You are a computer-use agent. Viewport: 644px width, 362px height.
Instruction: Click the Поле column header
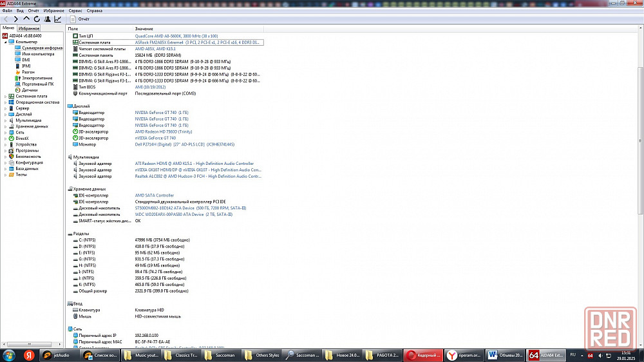(99, 29)
